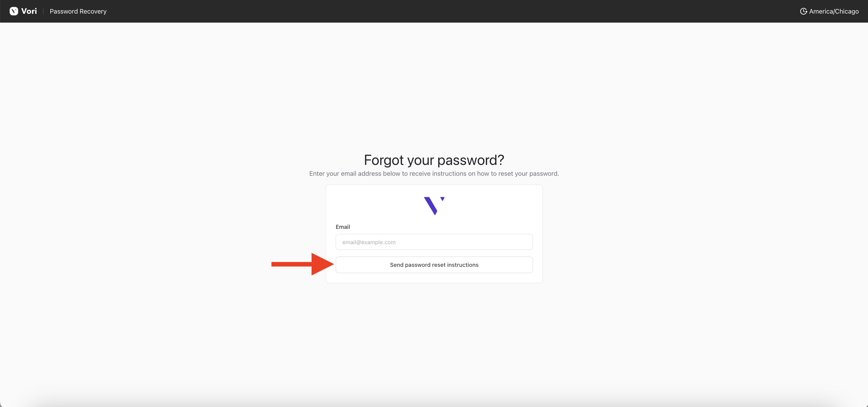Click the vertical divider after Vori name
This screenshot has height=407, width=868.
[x=43, y=11]
